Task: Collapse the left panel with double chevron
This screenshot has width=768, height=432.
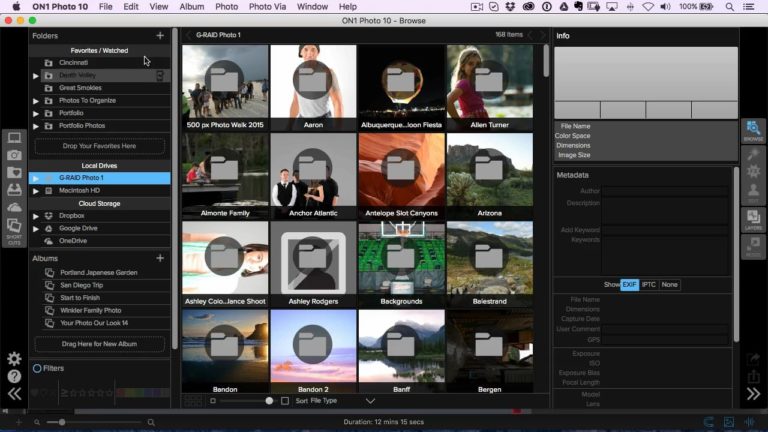Action: click(x=14, y=394)
